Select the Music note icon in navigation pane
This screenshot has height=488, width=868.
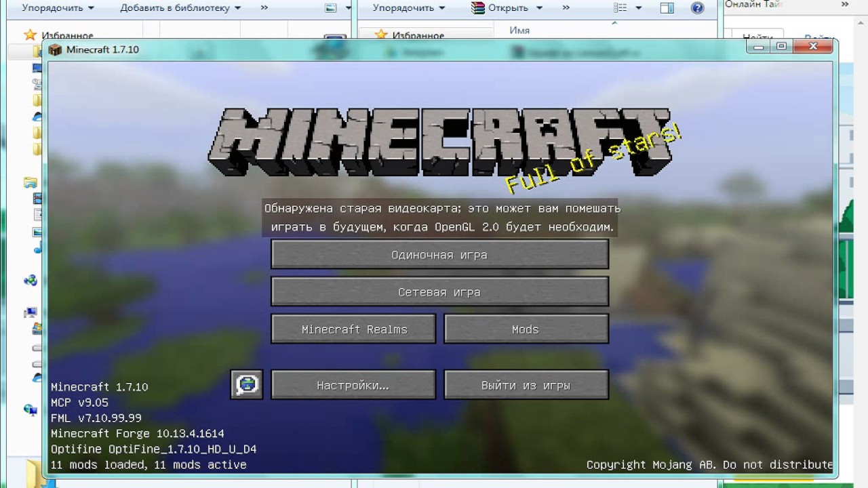coord(37,248)
